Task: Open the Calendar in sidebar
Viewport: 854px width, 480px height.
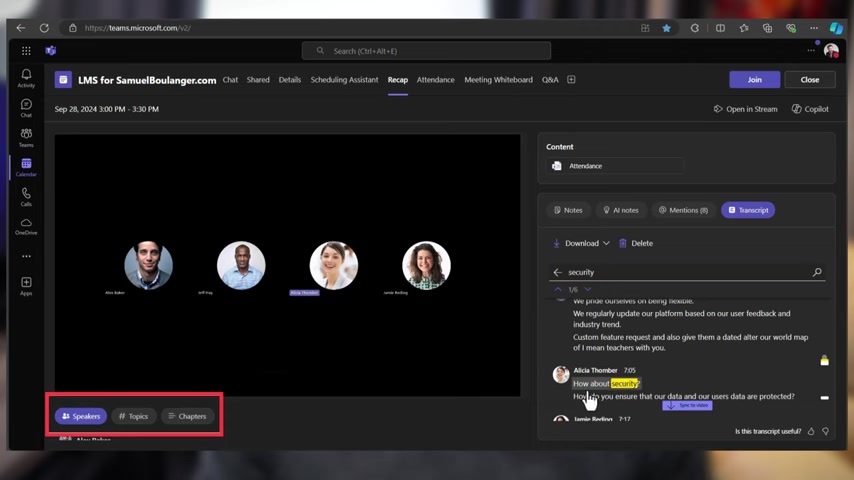Action: coord(26,167)
